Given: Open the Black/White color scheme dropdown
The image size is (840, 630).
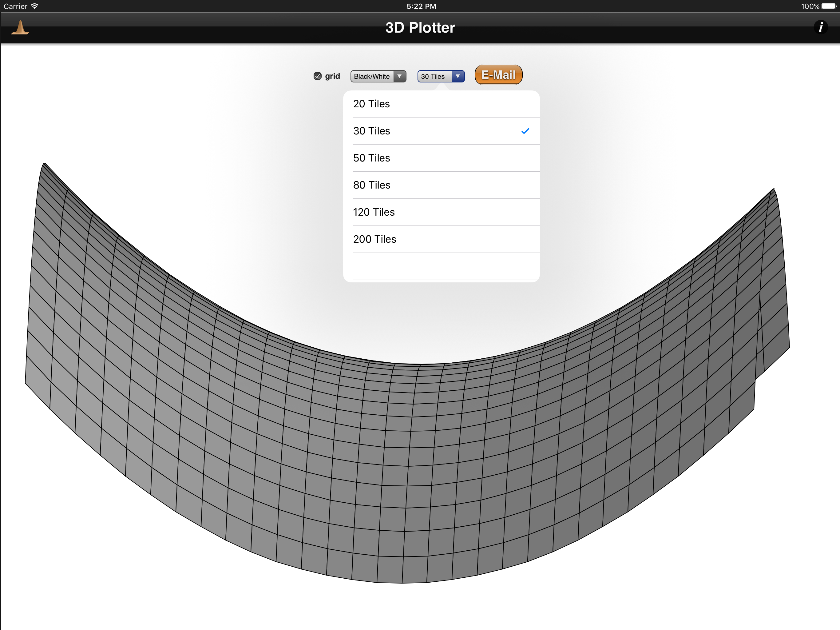Looking at the screenshot, I should [x=372, y=76].
